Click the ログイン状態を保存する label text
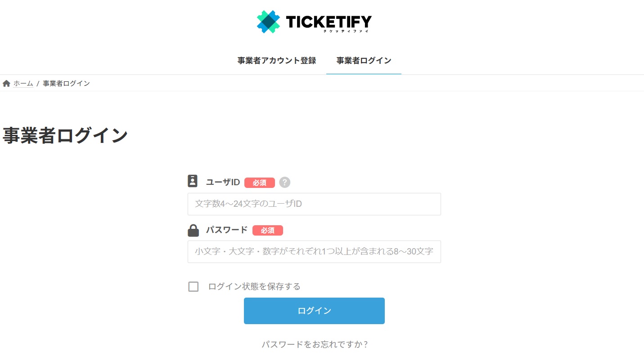Image resolution: width=644 pixels, height=361 pixels. [254, 287]
